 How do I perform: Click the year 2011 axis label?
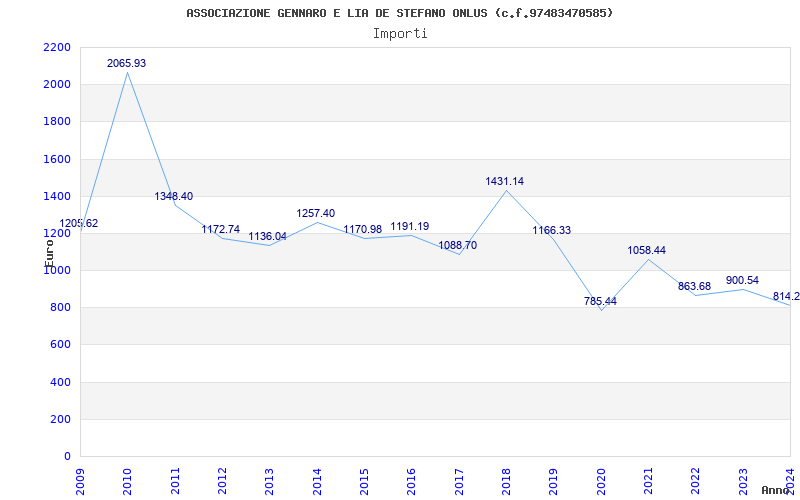click(x=175, y=481)
